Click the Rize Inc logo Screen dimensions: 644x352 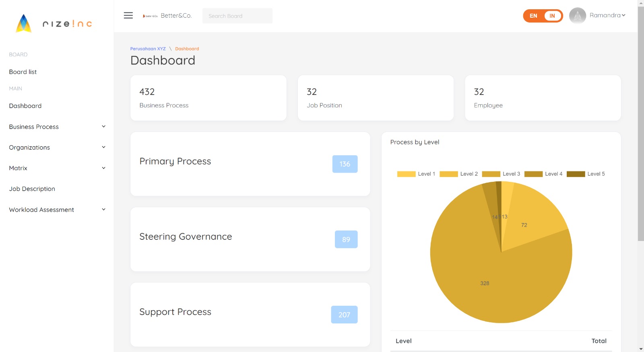click(x=54, y=24)
